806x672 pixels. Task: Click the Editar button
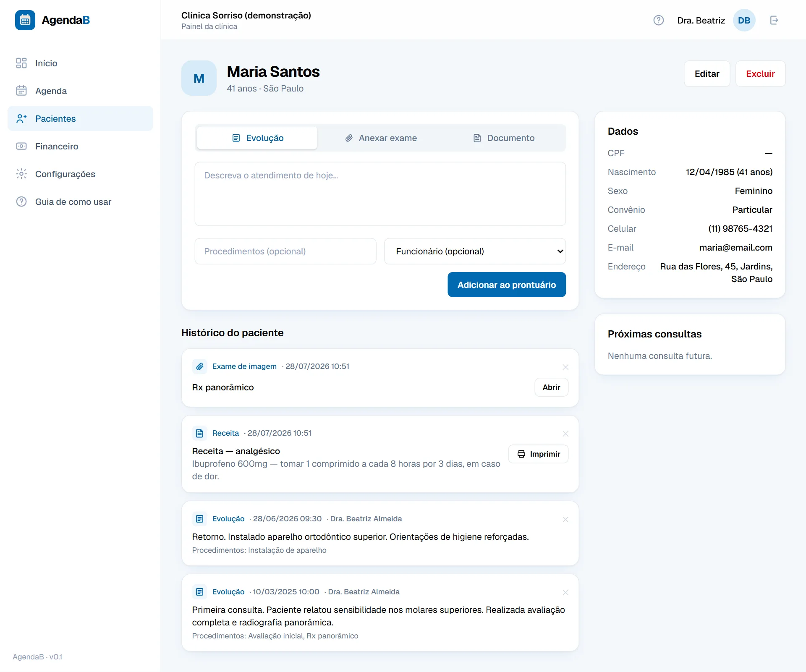tap(707, 74)
